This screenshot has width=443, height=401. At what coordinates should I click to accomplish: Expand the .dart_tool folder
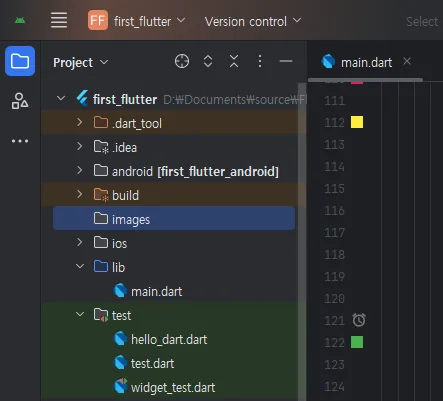(x=80, y=123)
